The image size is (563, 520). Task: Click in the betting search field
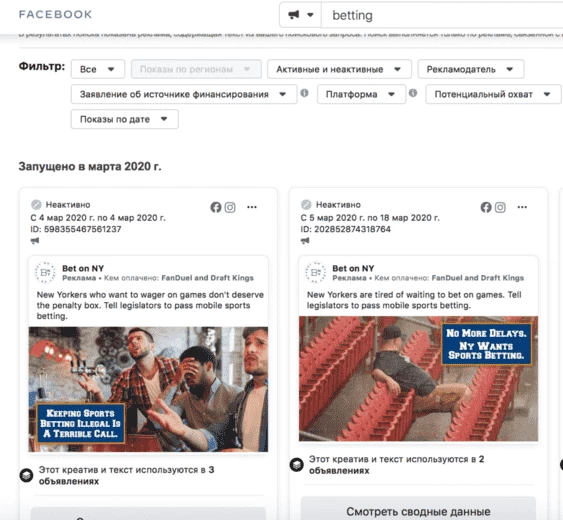coord(442,15)
